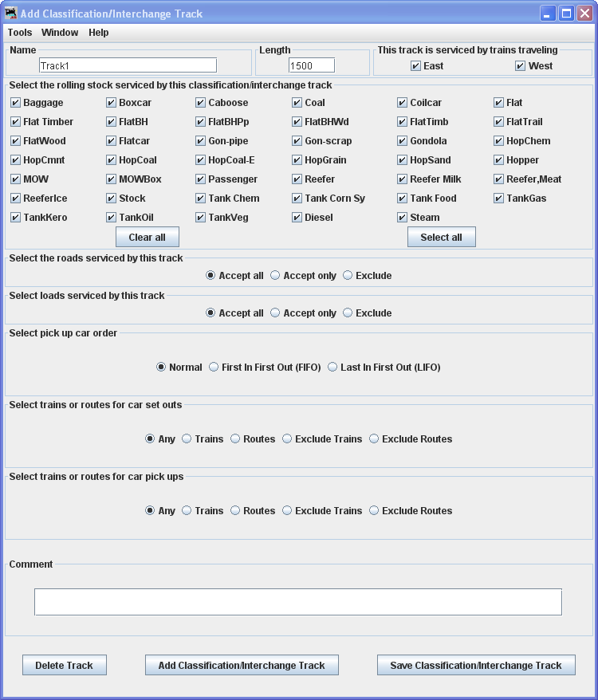The width and height of the screenshot is (598, 700).
Task: Select Exclude Trains for car pick ups
Action: coord(287,511)
